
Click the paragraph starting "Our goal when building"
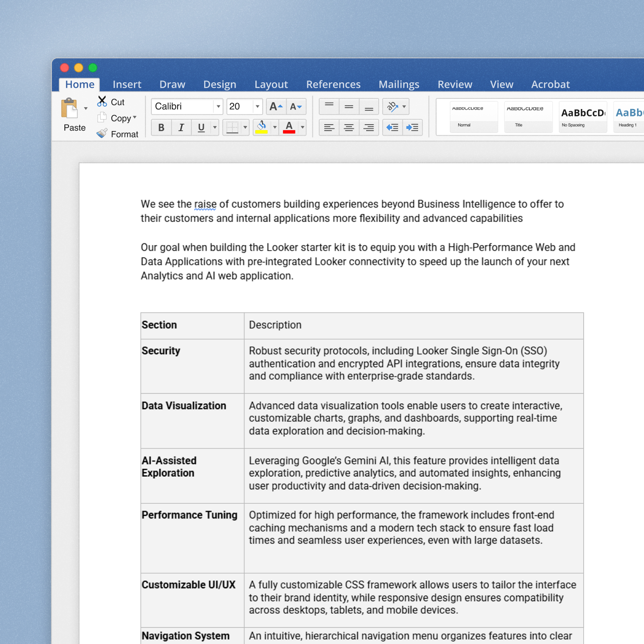coord(358,262)
